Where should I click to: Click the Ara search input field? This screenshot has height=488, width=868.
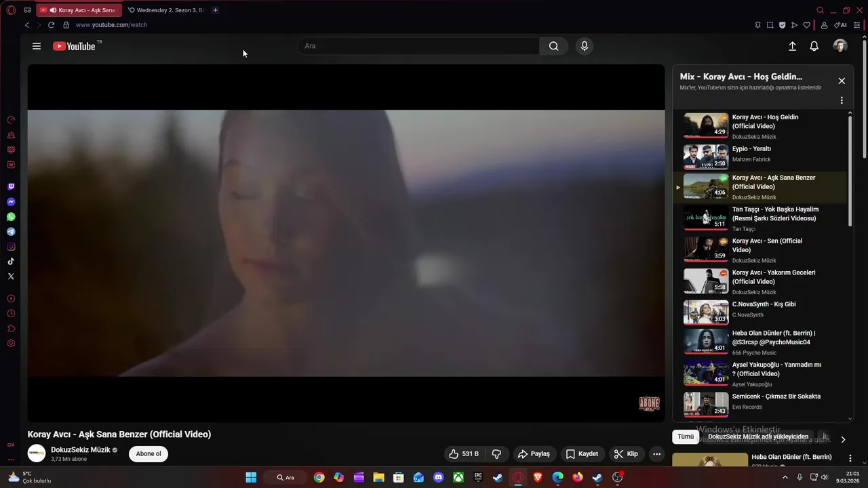(x=418, y=46)
